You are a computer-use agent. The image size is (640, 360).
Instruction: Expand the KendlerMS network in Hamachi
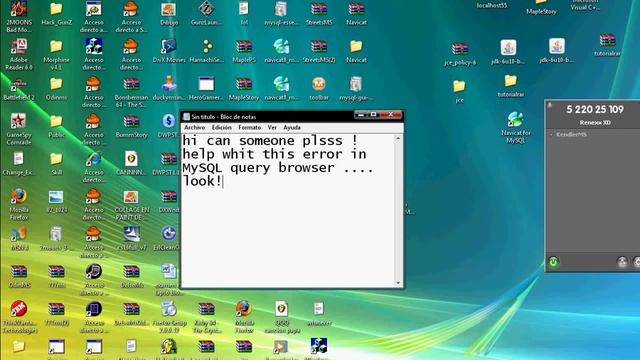pos(551,134)
